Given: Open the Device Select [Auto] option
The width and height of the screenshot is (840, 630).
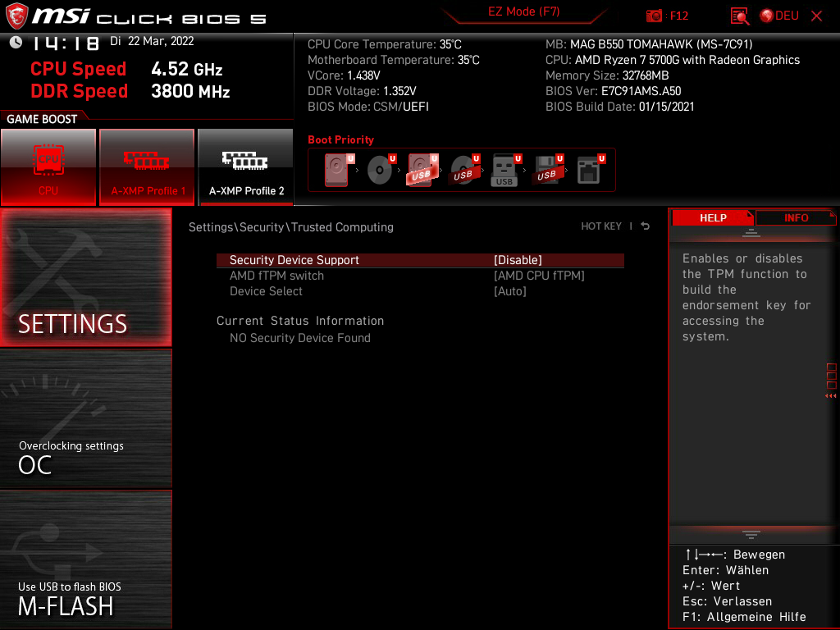Looking at the screenshot, I should click(x=510, y=291).
